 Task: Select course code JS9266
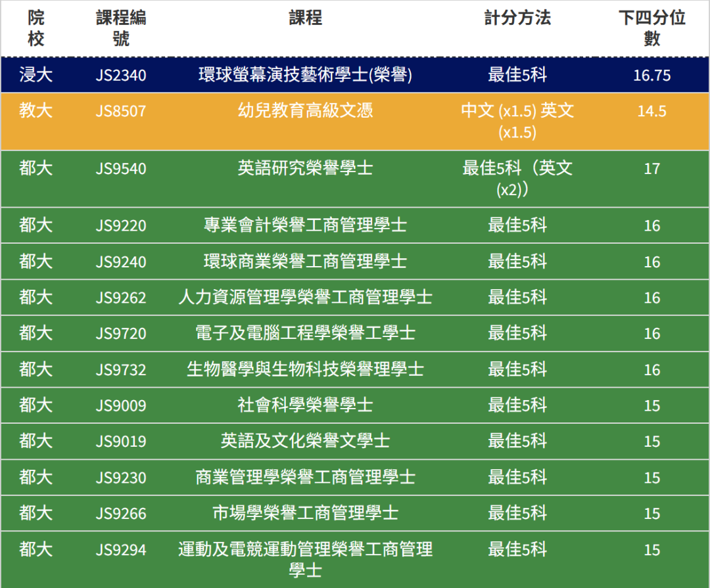pyautogui.click(x=121, y=513)
